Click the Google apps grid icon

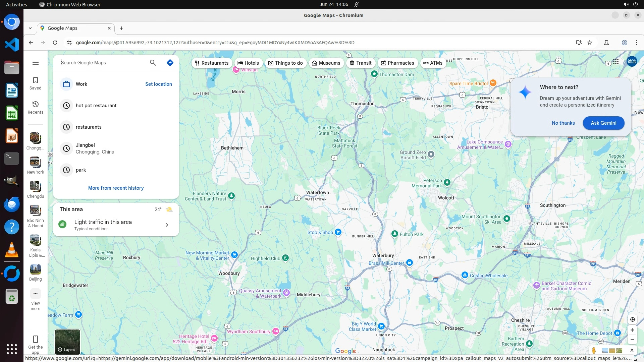616,61
